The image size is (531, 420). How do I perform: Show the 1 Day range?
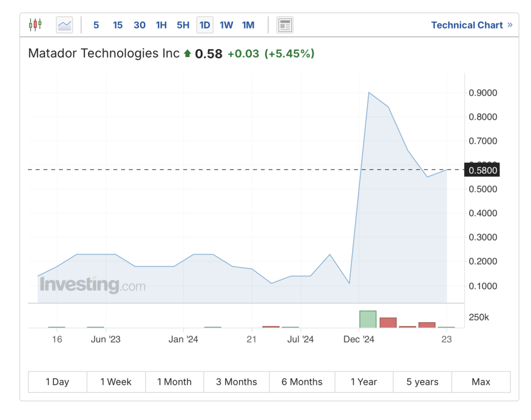pyautogui.click(x=58, y=382)
